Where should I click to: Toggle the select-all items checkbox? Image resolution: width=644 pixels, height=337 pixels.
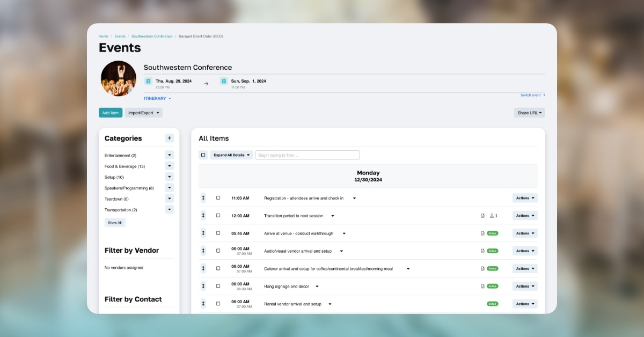click(x=203, y=155)
